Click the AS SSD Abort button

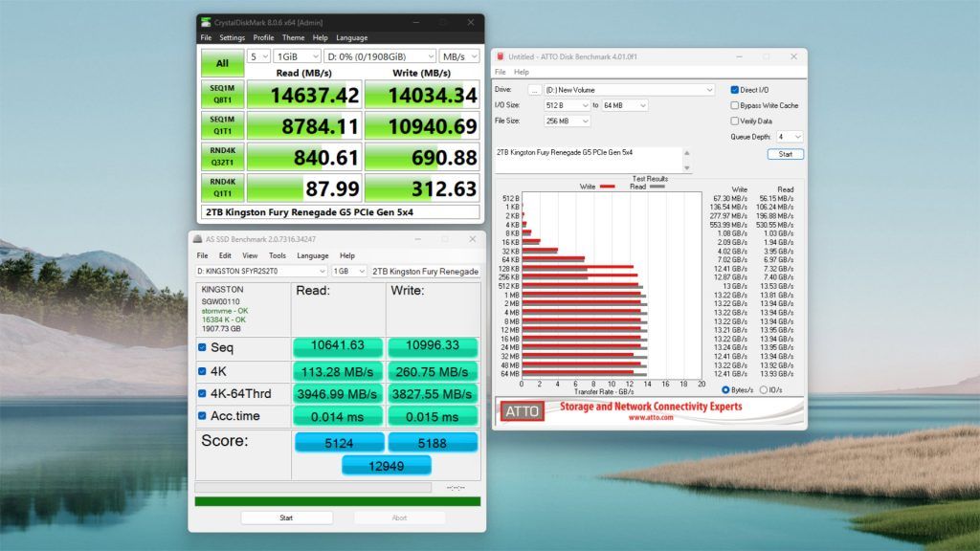click(x=399, y=518)
